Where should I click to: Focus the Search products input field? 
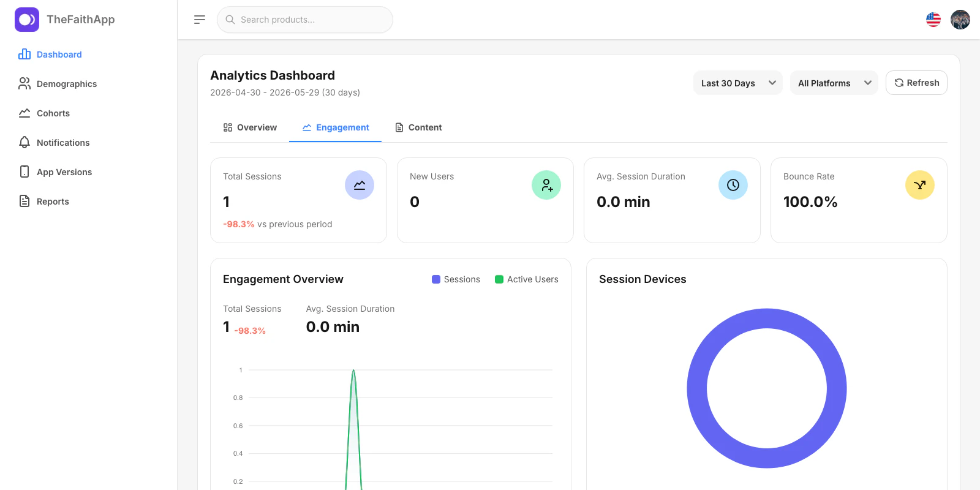(x=305, y=20)
